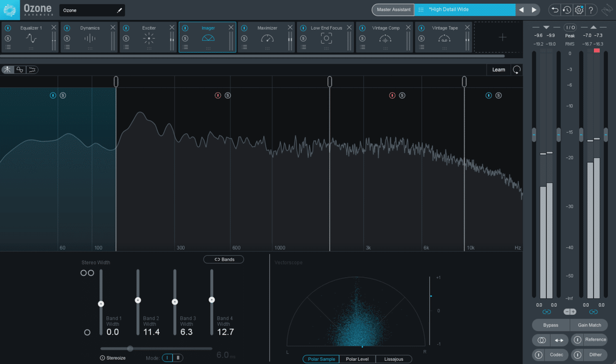Screen dimensions: 616x364
Task: Click the link Bands button
Action: tap(224, 259)
